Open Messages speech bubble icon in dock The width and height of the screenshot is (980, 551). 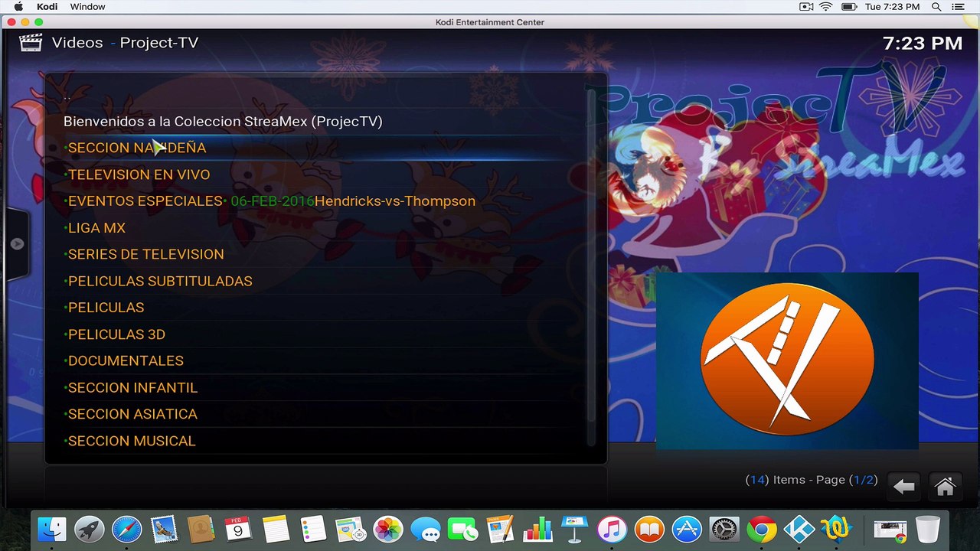pos(425,529)
